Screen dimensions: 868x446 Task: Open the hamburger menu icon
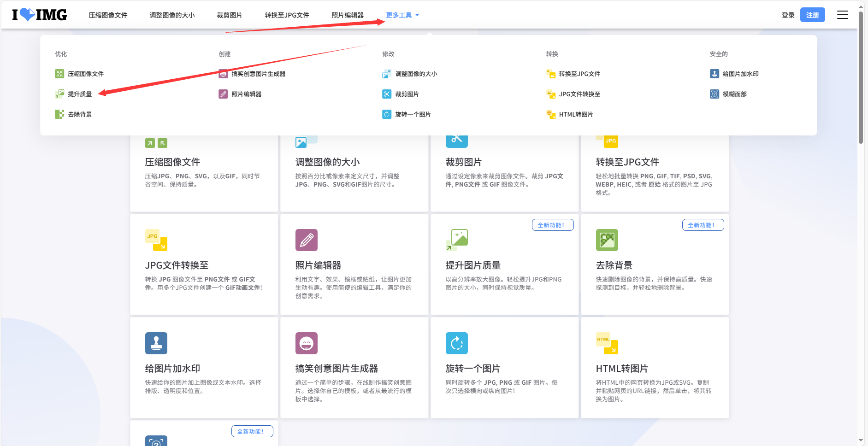click(843, 15)
